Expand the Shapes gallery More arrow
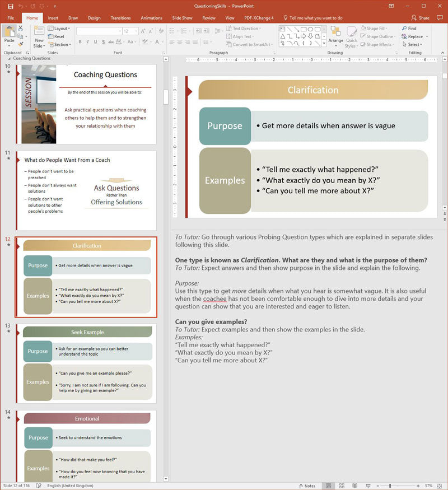This screenshot has width=448, height=490. click(324, 44)
